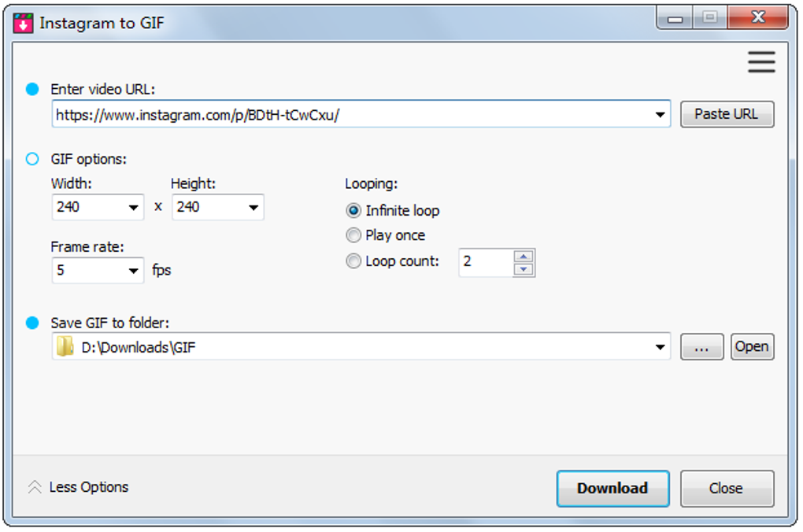Click the 'Loop count:' label text

[x=402, y=261]
